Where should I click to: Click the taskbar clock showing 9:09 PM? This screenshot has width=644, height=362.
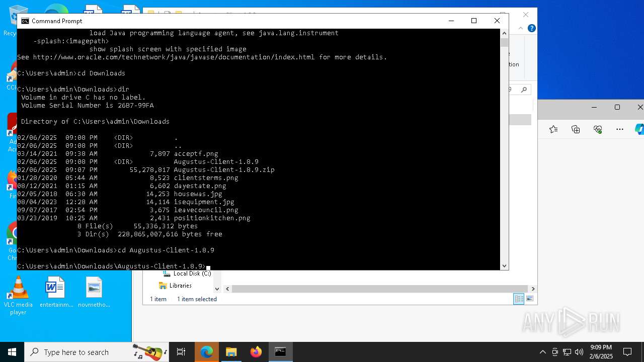point(601,351)
